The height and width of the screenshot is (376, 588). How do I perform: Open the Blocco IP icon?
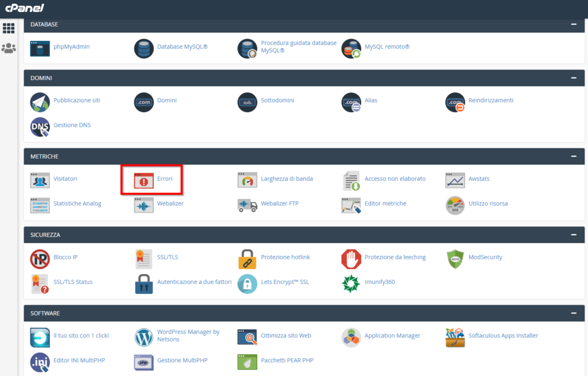click(40, 259)
